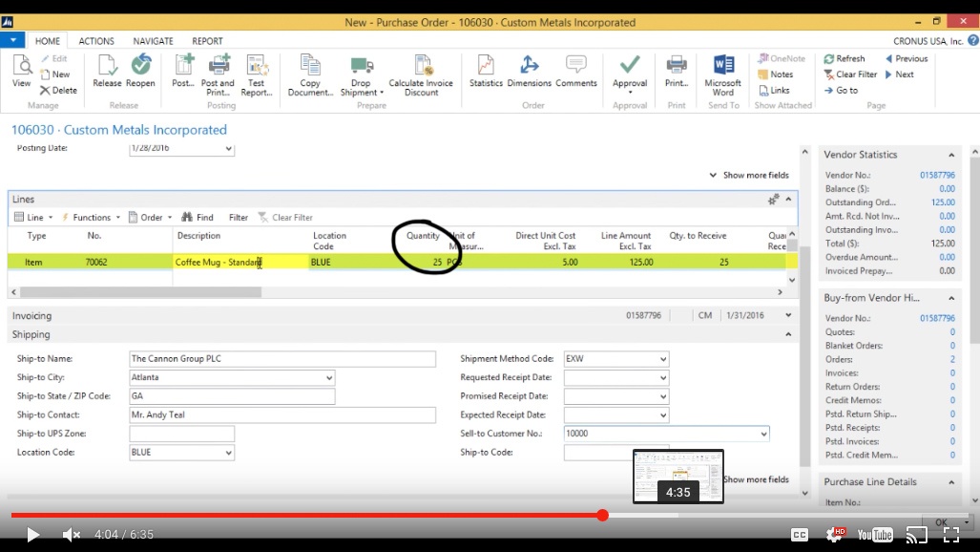Collapse the Shipping section
Screen dimensions: 980x552
pos(788,334)
